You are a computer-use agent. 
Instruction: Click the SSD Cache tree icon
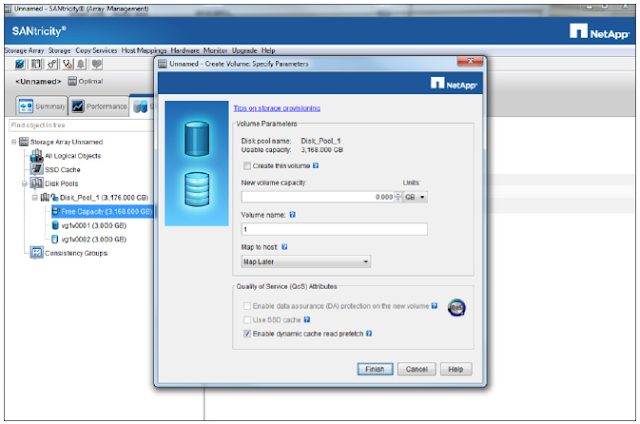37,169
